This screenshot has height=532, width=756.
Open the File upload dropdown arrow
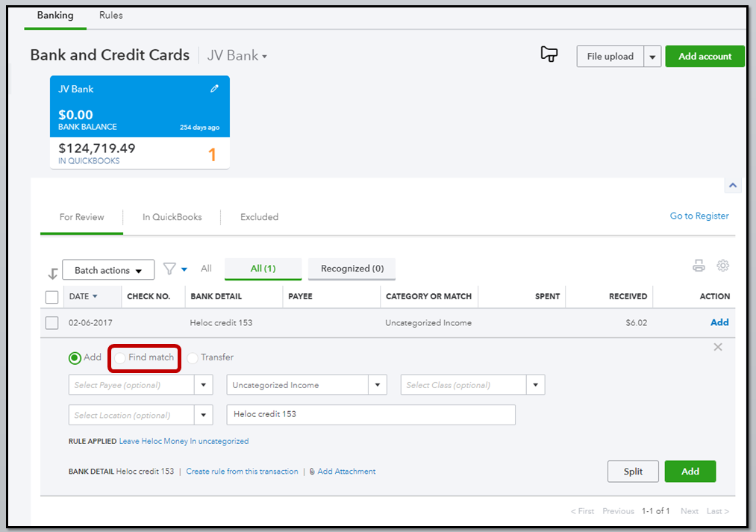click(x=652, y=57)
